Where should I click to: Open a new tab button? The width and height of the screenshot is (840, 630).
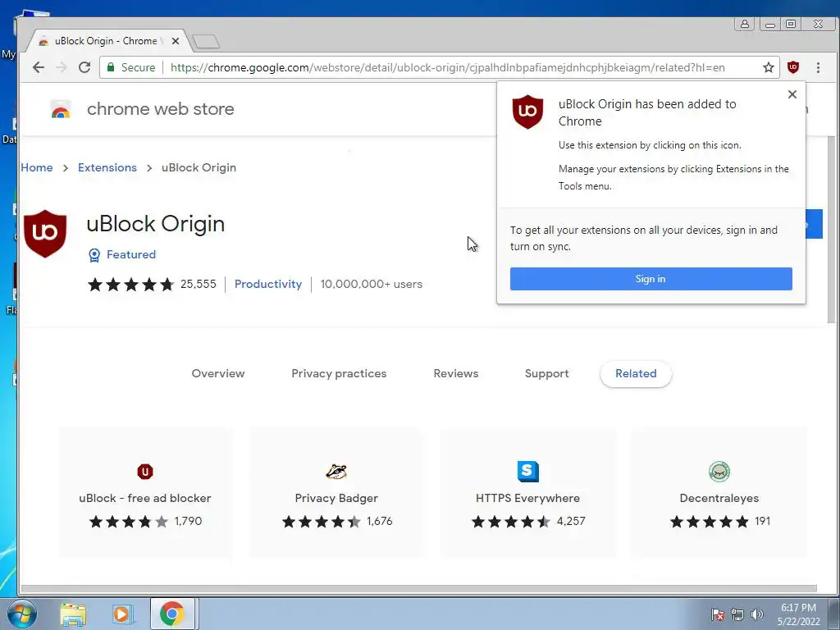[206, 41]
